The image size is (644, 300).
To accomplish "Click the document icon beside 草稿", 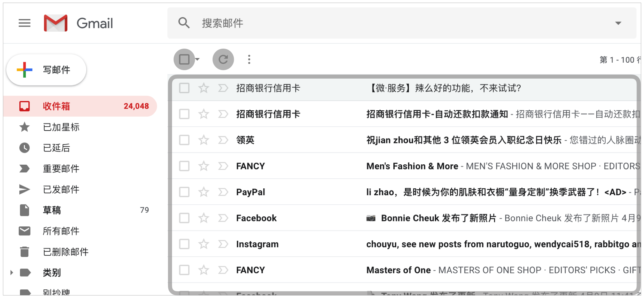I will [x=25, y=210].
